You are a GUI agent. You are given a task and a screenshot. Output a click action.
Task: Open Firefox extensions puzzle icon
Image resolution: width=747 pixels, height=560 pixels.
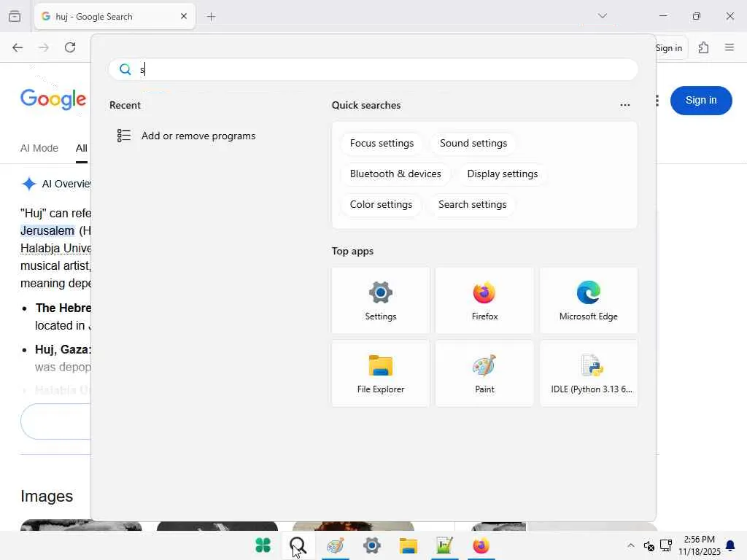click(704, 47)
